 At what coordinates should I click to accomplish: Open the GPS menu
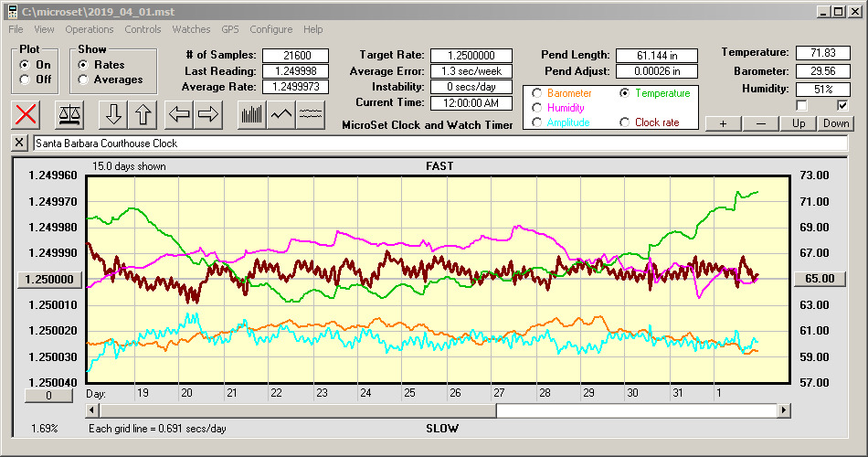230,29
